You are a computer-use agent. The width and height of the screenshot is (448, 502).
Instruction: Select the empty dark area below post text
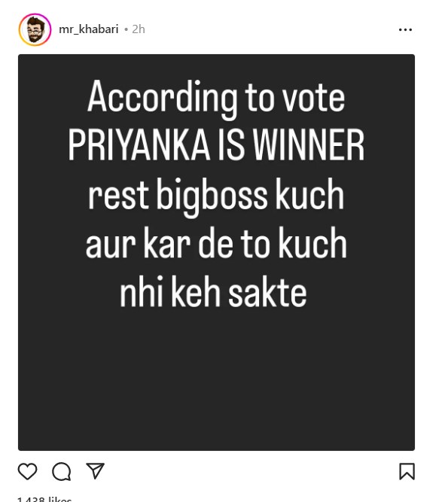pyautogui.click(x=216, y=381)
